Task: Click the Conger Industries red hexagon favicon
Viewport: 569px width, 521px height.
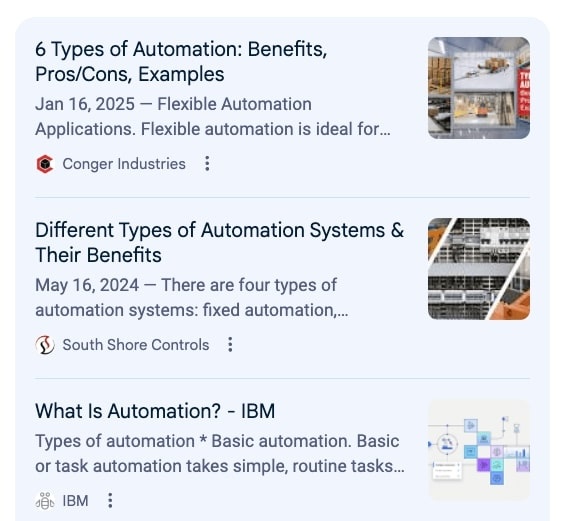Action: point(45,164)
